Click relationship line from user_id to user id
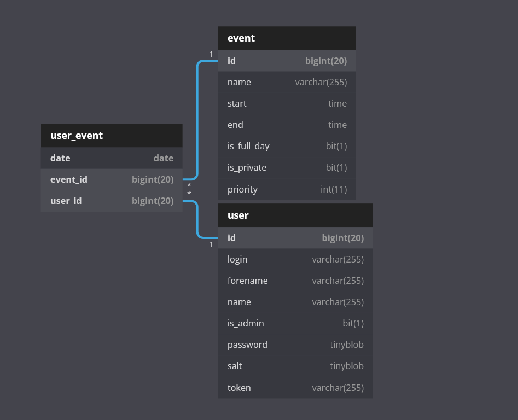Image resolution: width=518 pixels, height=420 pixels. pos(197,220)
